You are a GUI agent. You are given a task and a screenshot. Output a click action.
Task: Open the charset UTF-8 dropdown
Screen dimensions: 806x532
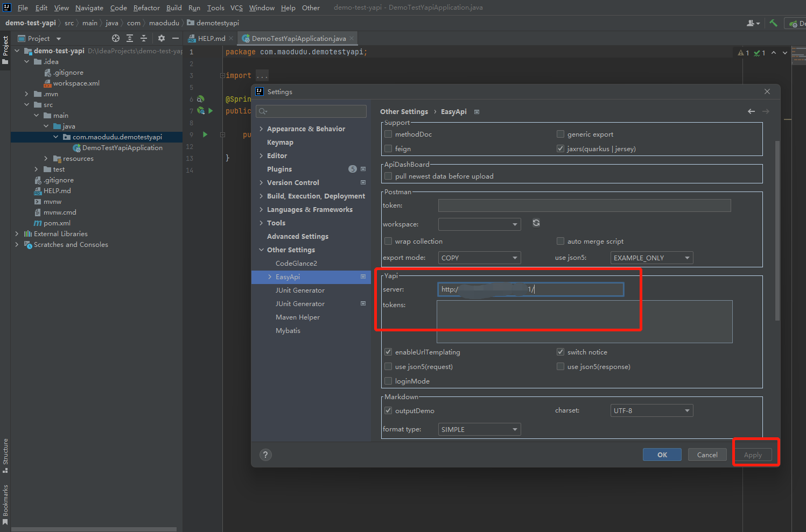(x=651, y=410)
